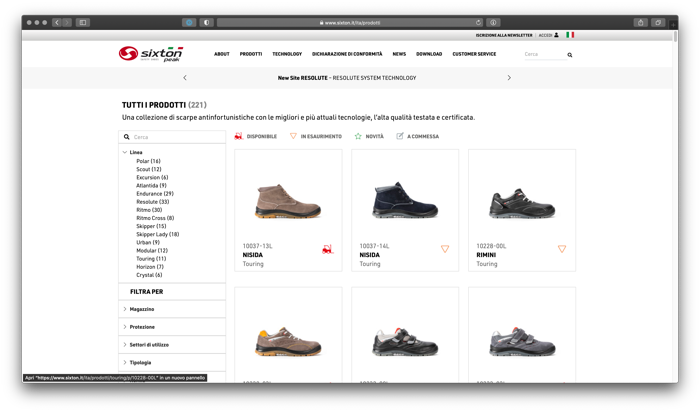Open the black velcro sandal thumbnail
Viewport: 700px width, 412px height.
(x=405, y=342)
